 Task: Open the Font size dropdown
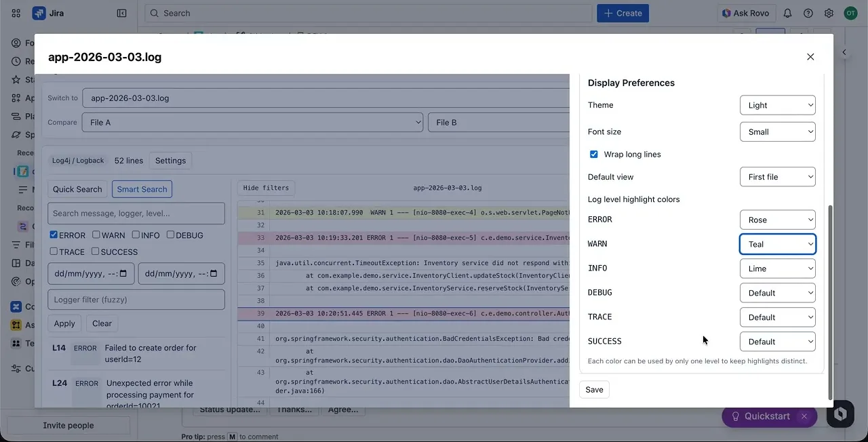tap(777, 132)
